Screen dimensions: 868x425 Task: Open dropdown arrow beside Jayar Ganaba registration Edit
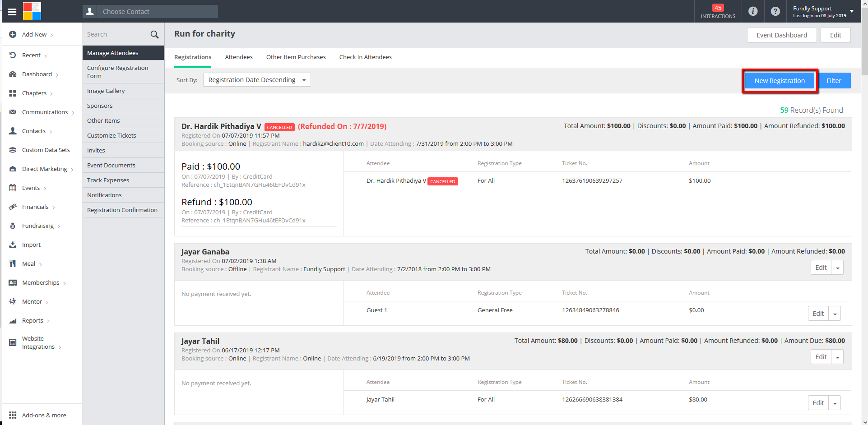837,268
